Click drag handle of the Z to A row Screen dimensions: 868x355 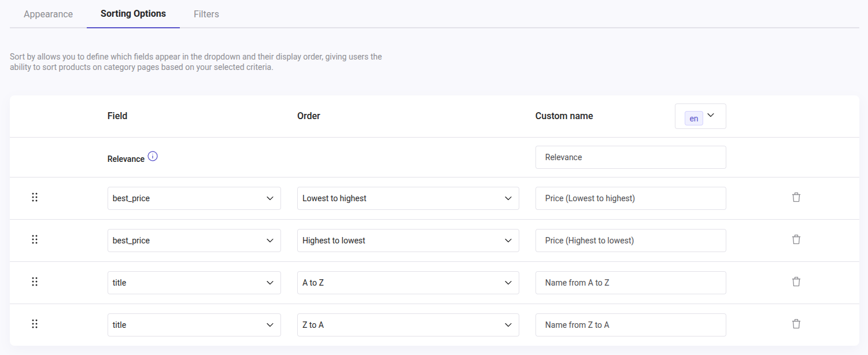pos(35,324)
